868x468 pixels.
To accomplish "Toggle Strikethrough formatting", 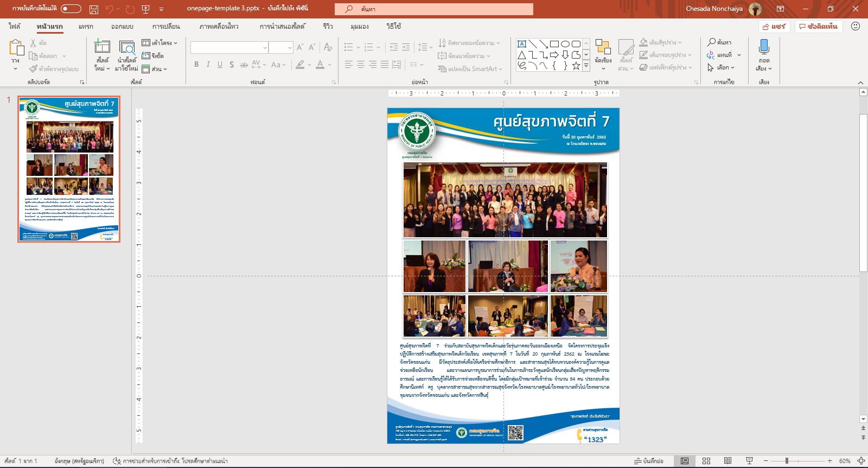I will click(244, 65).
